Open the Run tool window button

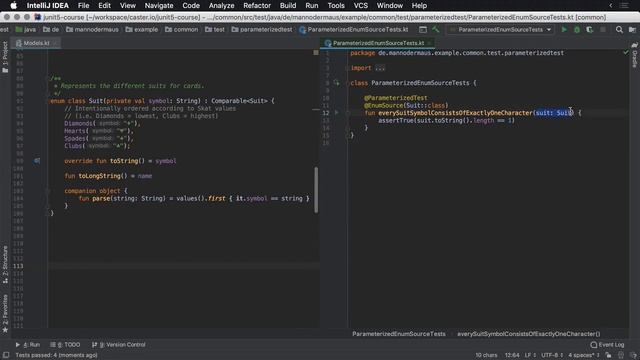(27, 344)
